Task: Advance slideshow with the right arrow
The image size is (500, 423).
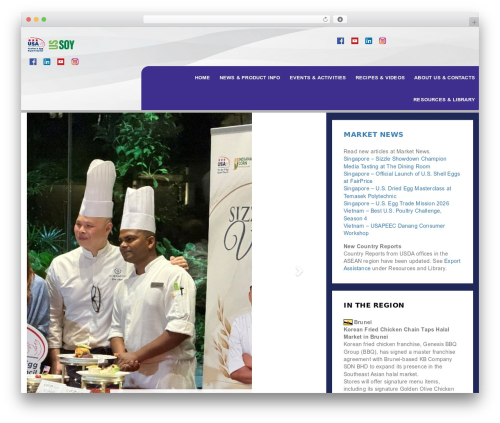Action: point(299,271)
